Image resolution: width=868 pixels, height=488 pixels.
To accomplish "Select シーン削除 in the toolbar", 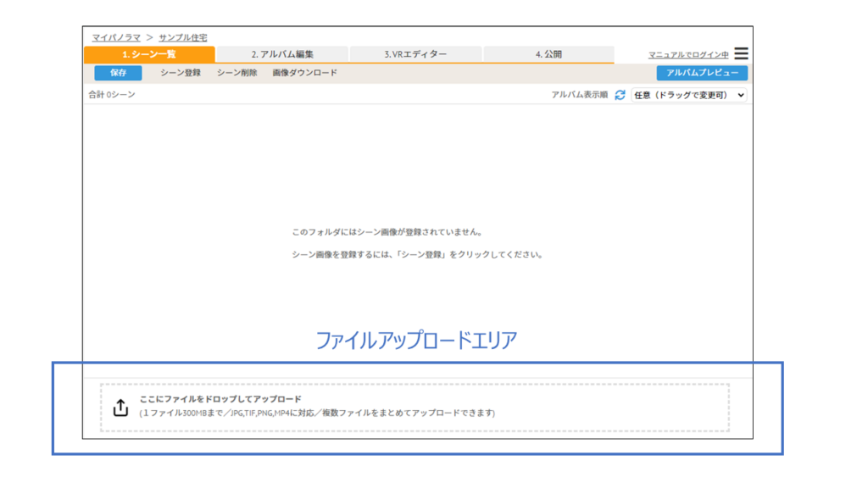I will click(236, 73).
